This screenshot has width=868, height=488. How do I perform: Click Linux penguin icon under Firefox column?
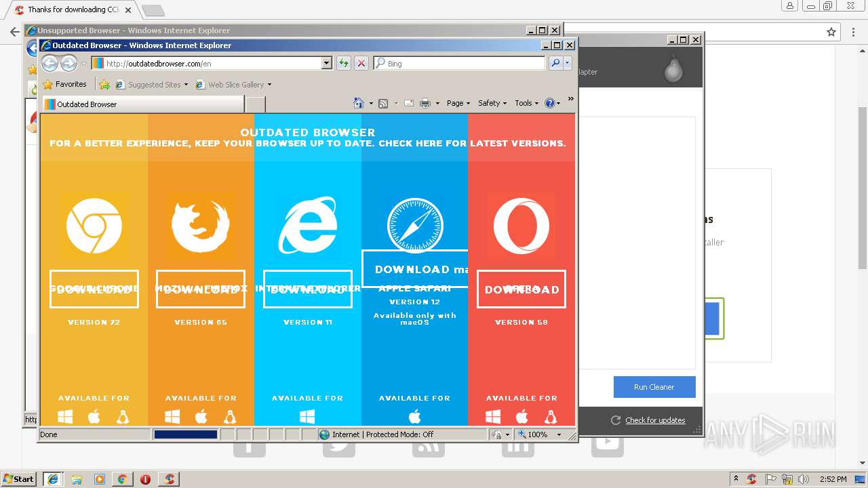230,416
